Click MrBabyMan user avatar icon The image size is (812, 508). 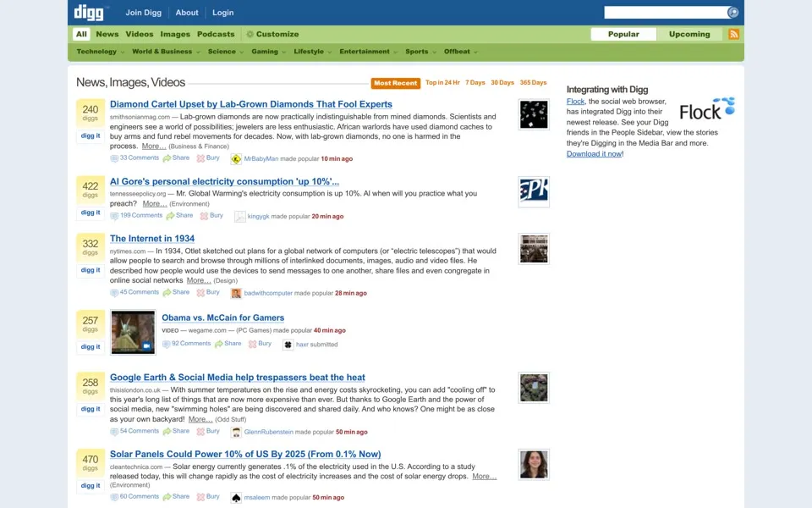(236, 159)
